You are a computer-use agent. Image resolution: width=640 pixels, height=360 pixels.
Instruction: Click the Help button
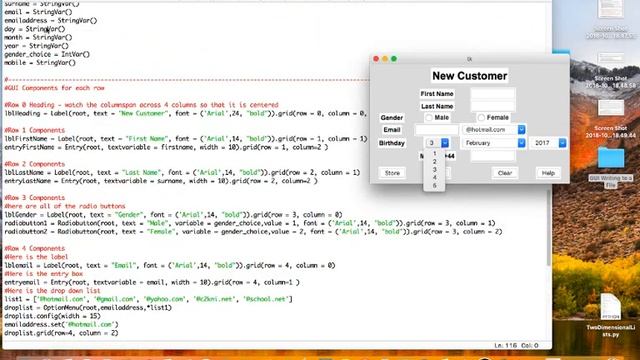[x=548, y=173]
